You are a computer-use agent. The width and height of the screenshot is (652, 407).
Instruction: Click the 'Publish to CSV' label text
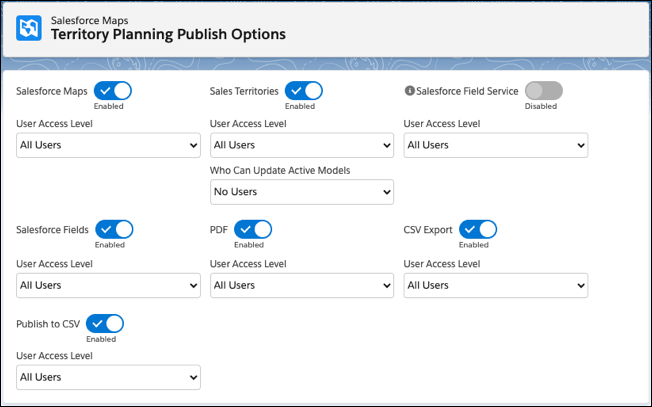[48, 324]
